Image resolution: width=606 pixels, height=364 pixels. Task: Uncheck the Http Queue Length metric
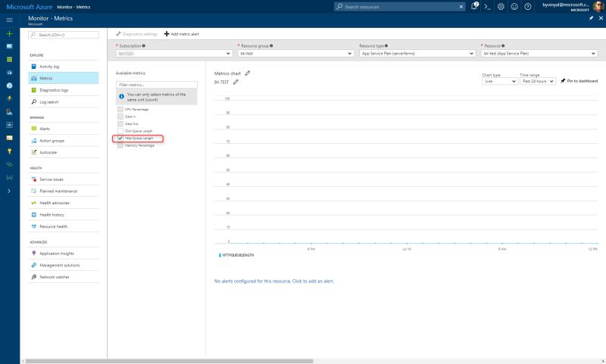[x=120, y=138]
